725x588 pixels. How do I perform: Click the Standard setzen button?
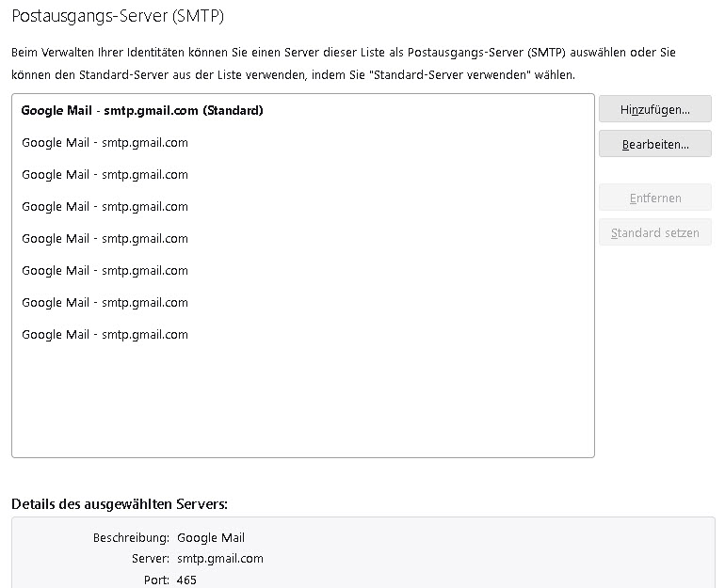(654, 232)
